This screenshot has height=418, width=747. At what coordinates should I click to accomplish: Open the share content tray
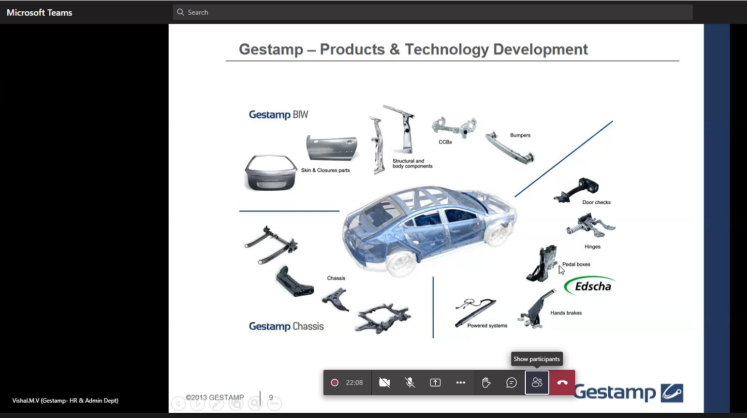click(x=435, y=382)
